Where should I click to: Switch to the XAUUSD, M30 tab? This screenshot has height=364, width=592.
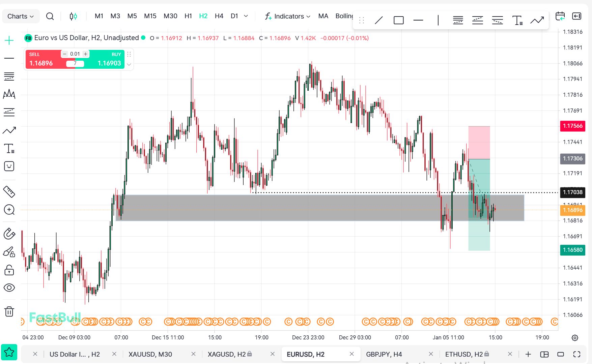pos(150,354)
